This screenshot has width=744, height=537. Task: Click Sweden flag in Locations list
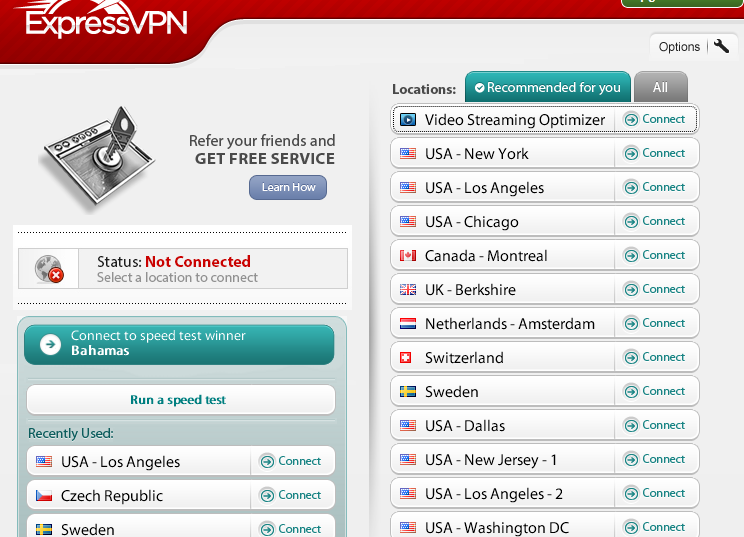pos(408,392)
